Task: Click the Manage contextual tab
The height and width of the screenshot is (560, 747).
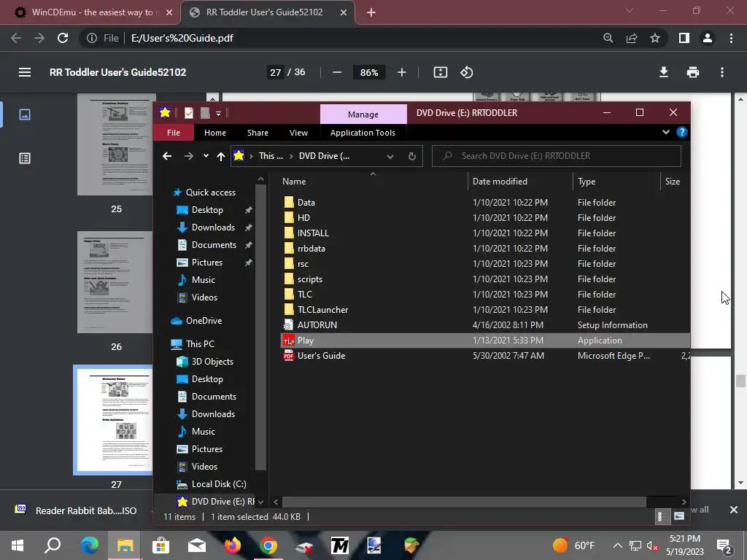Action: [363, 114]
